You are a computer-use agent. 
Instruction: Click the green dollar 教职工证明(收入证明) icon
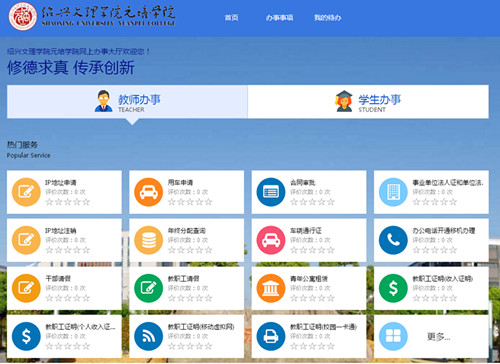(393, 288)
